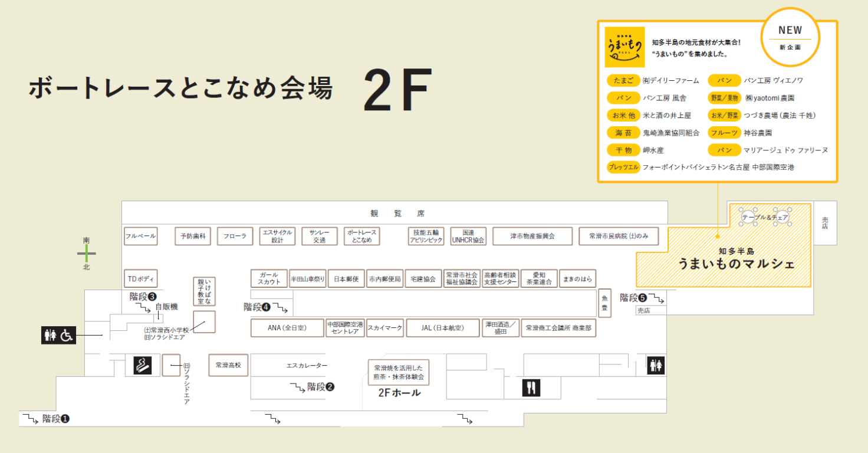Image resolution: width=868 pixels, height=453 pixels.
Task: Select the パン tag beside パン工房 風舎
Action: coord(623,98)
